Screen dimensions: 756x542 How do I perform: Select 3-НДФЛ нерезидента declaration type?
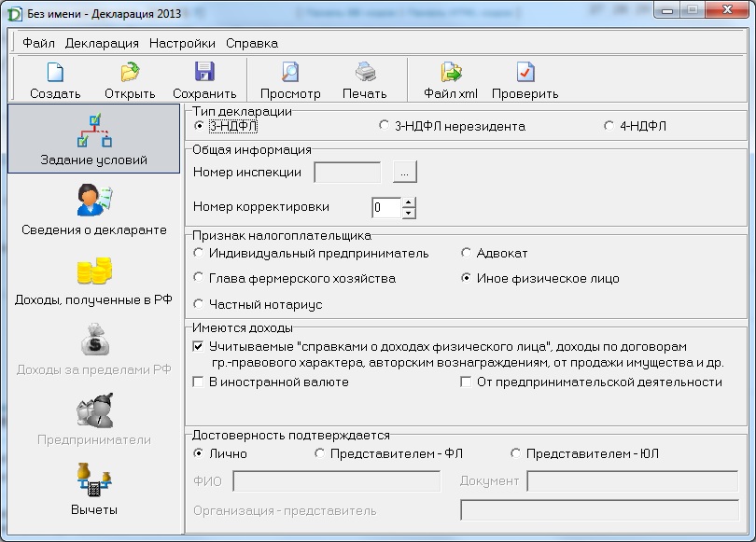(384, 126)
